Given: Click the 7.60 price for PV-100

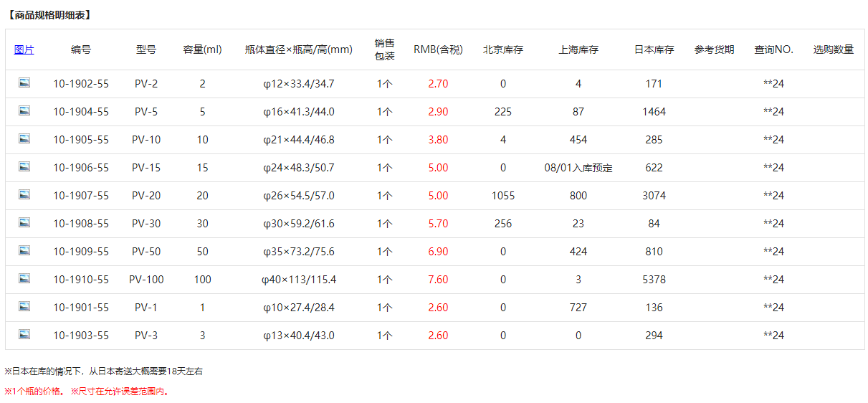Looking at the screenshot, I should (438, 280).
